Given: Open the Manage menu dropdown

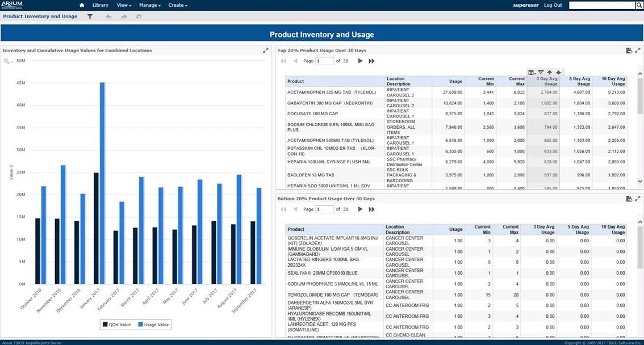Looking at the screenshot, I should click(x=149, y=5).
